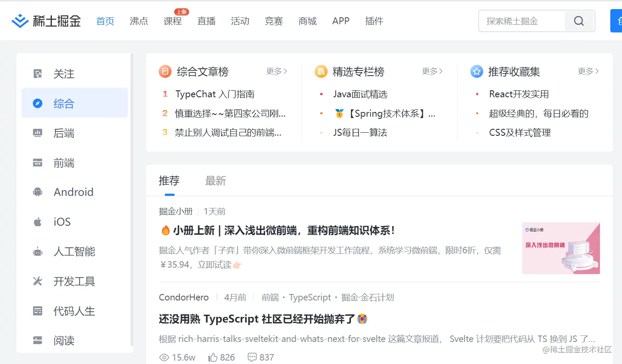Click the view count eye icon
This screenshot has height=364, width=622.
(164, 358)
